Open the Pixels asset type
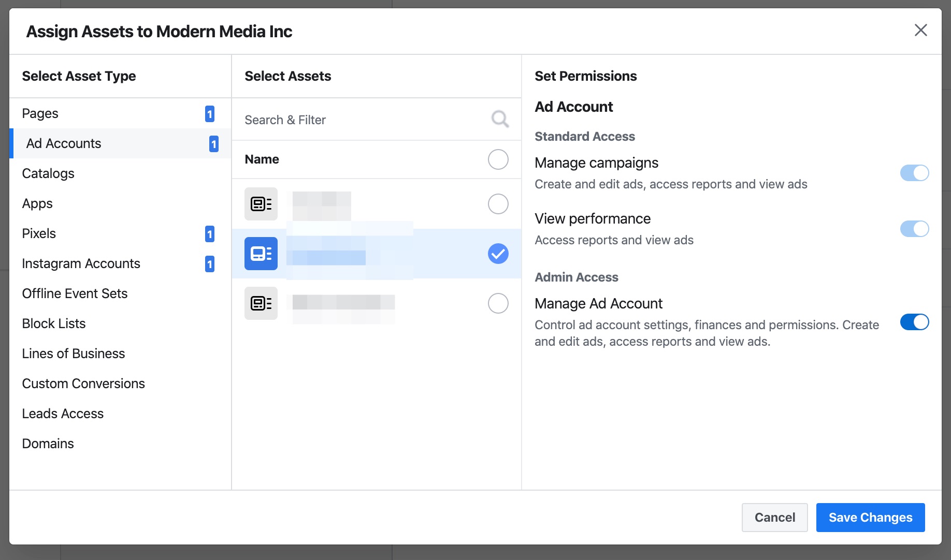Viewport: 951px width, 560px height. coord(120,233)
